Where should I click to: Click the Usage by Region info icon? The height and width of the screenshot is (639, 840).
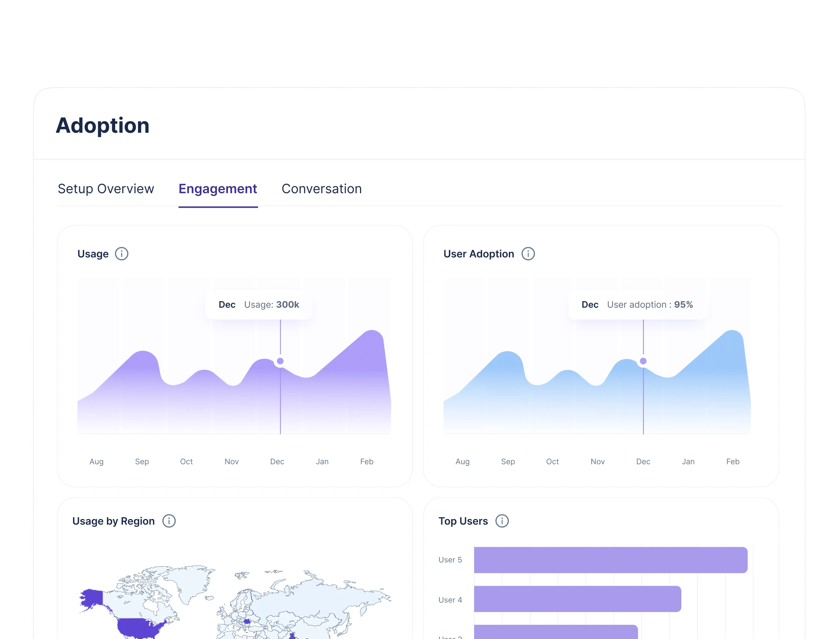pyautogui.click(x=169, y=521)
